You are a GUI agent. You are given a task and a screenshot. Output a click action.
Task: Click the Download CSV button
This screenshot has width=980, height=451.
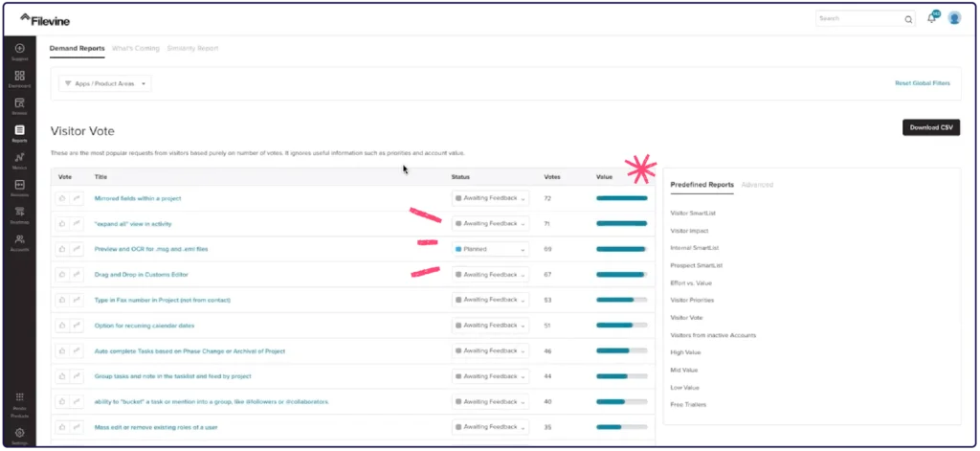tap(930, 128)
